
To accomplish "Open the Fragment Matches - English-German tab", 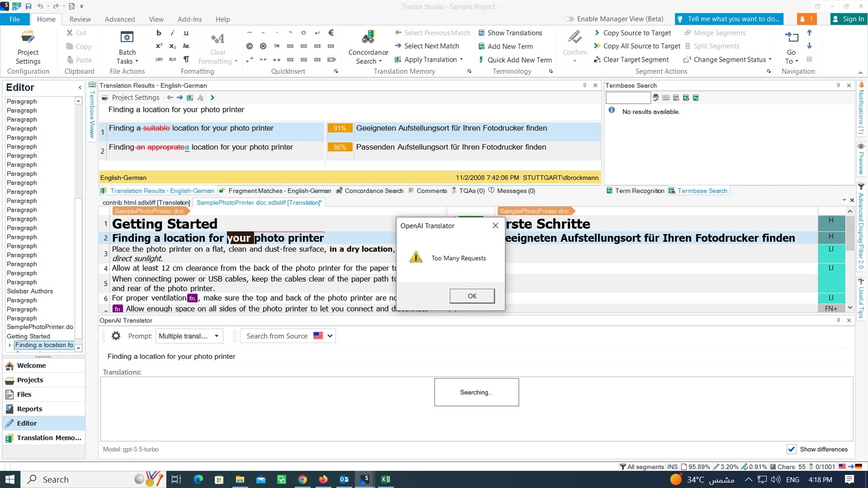I will 279,191.
